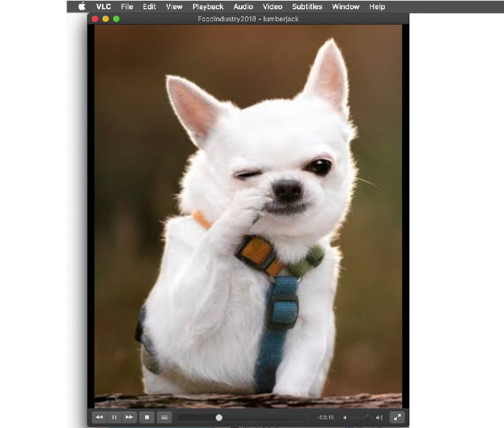Mute the audio output

(x=345, y=417)
